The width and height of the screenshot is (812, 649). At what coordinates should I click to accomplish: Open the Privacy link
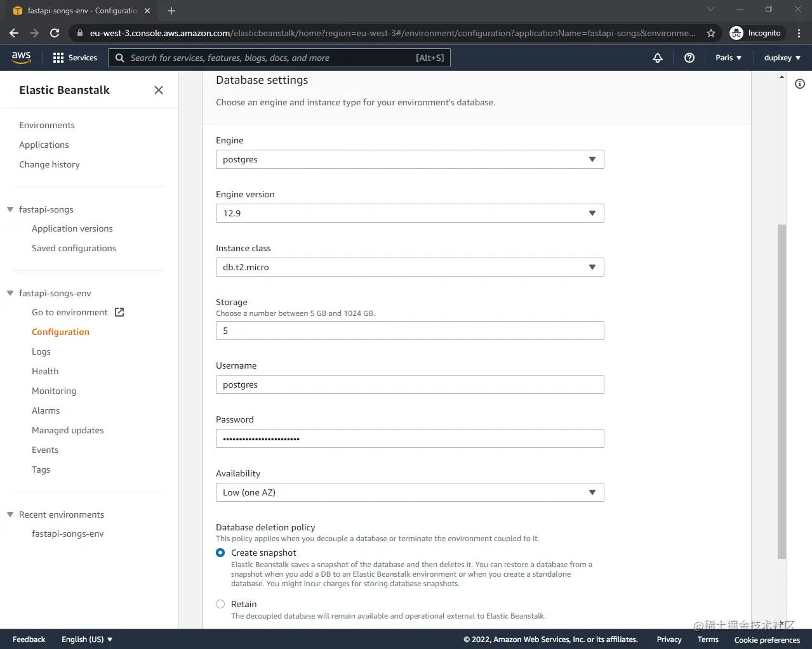tap(669, 639)
